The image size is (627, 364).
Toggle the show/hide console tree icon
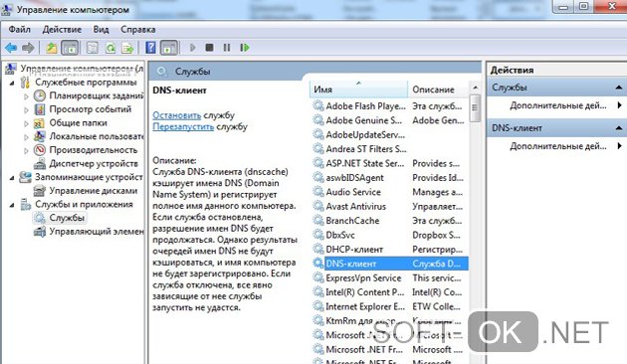point(70,48)
